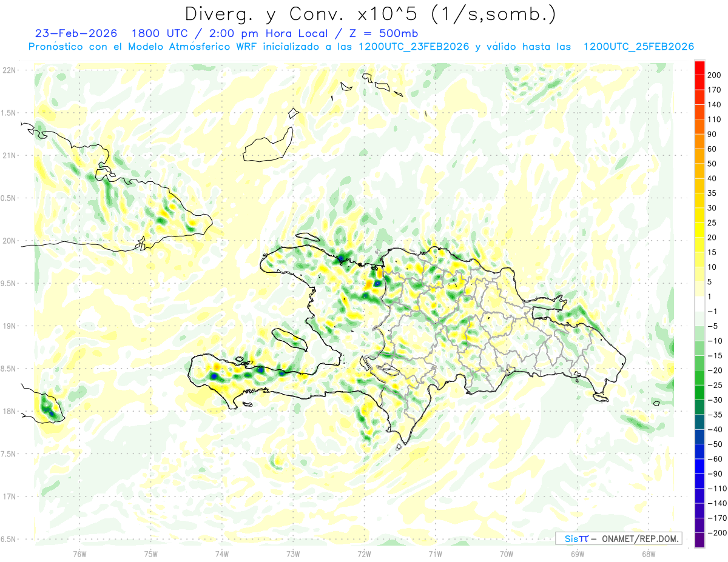Click the white color bar segment between 1 and -1
This screenshot has height=562, width=728.
click(x=699, y=304)
